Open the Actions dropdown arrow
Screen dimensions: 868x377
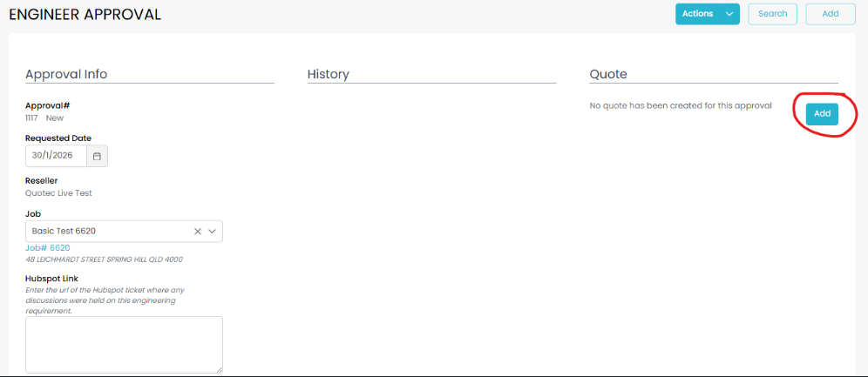(x=729, y=14)
